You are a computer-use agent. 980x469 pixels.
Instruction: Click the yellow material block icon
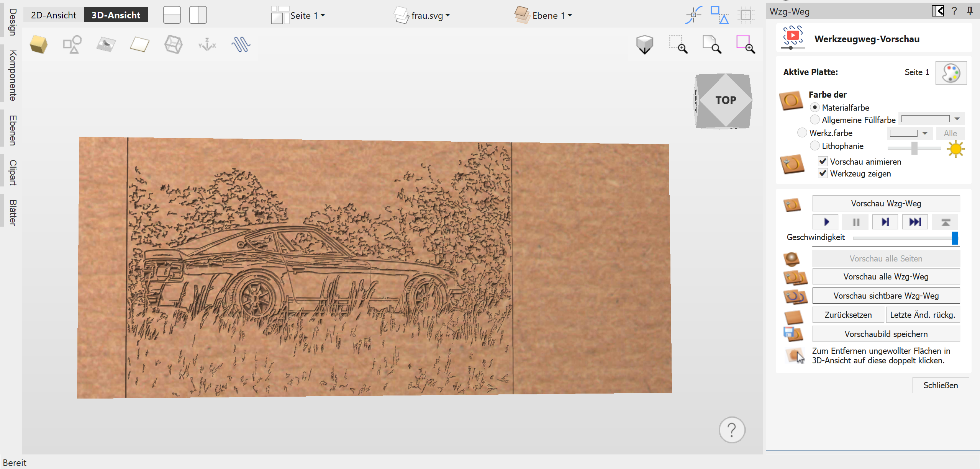[x=39, y=45]
